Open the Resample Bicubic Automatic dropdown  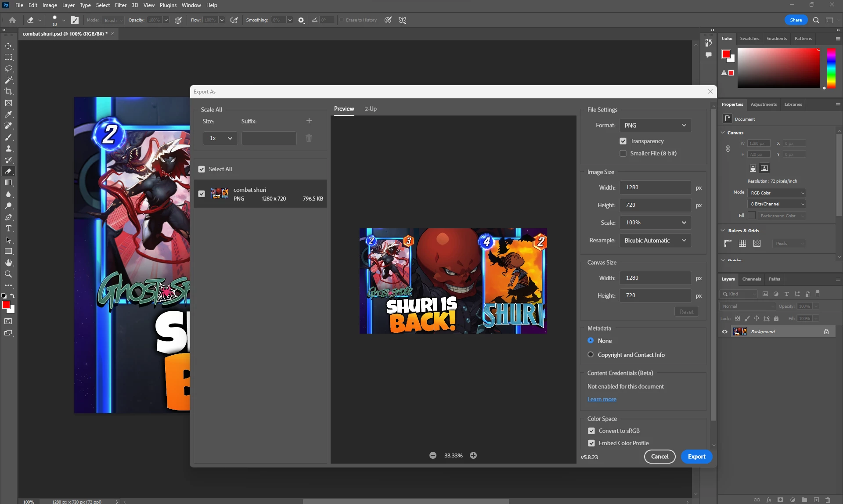tap(655, 240)
